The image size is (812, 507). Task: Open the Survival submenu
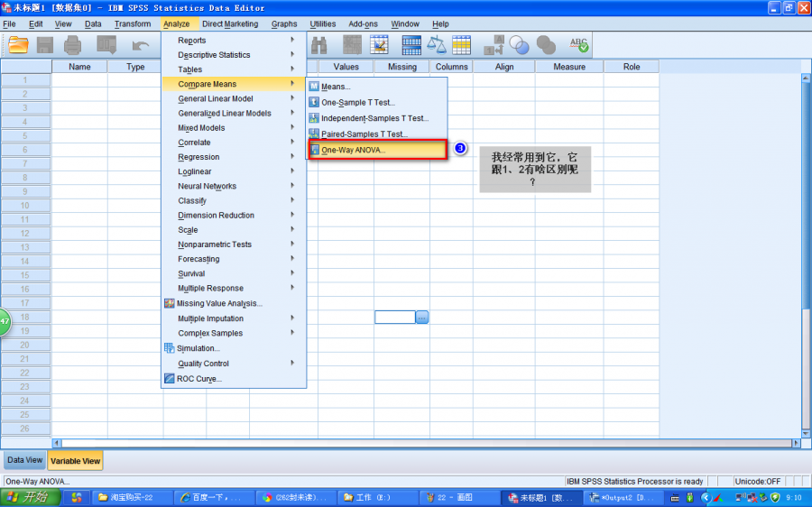pyautogui.click(x=234, y=273)
